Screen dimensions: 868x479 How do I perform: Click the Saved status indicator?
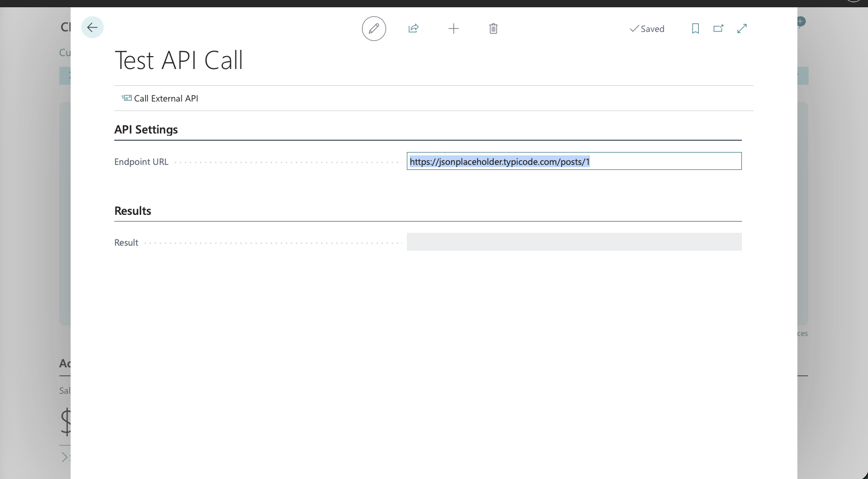(x=647, y=29)
